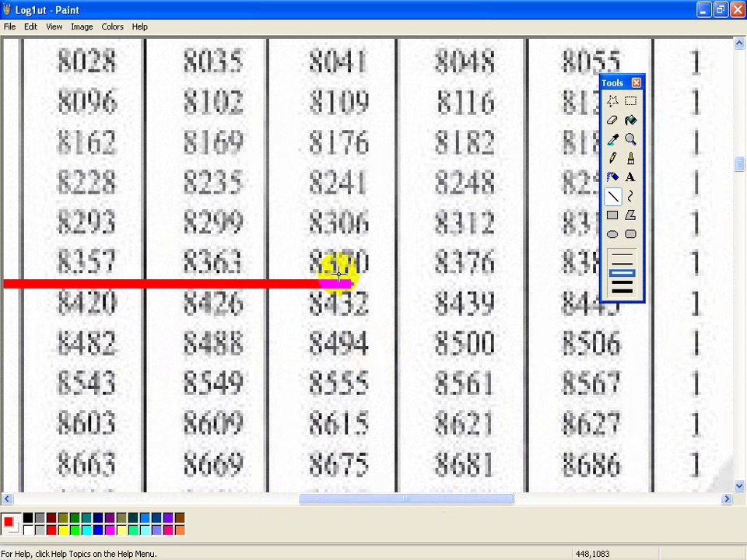Select the highlighted middle line width
This screenshot has width=747, height=560.
pos(622,273)
